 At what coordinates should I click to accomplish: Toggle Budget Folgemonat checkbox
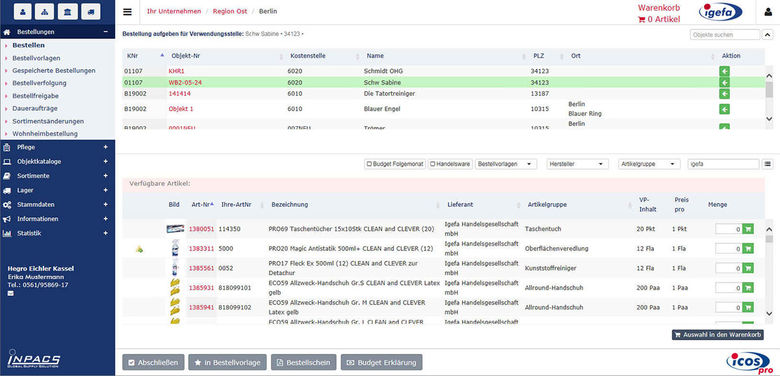369,164
